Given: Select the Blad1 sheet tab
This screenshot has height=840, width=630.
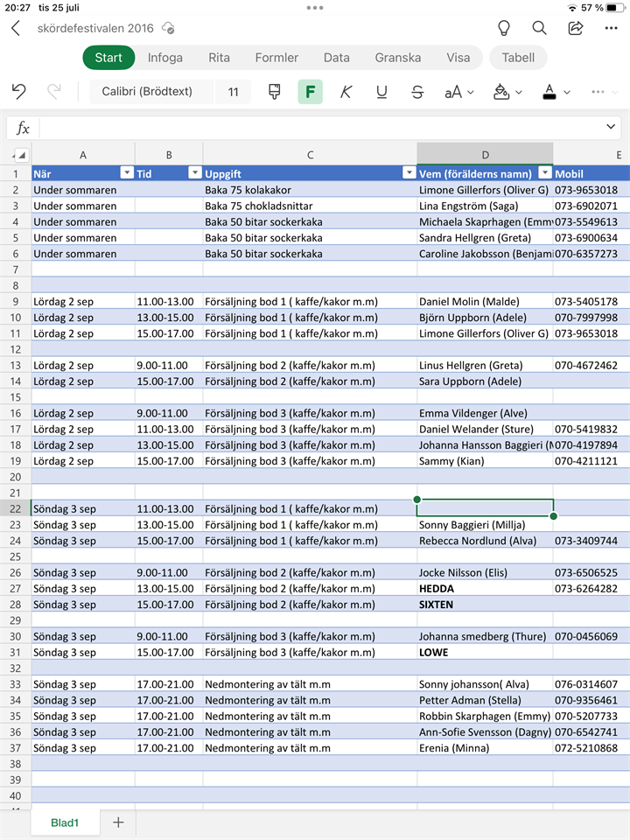Looking at the screenshot, I should click(65, 822).
